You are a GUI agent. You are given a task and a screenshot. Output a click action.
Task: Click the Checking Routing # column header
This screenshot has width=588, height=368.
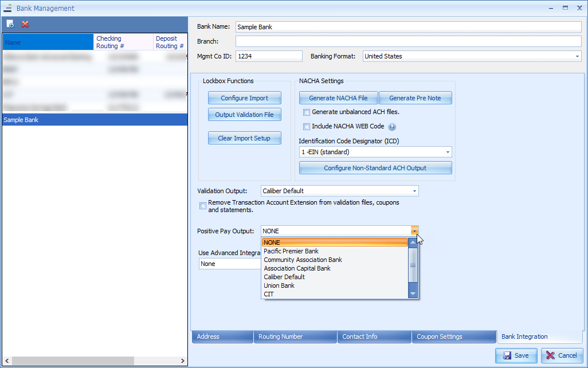tap(123, 42)
